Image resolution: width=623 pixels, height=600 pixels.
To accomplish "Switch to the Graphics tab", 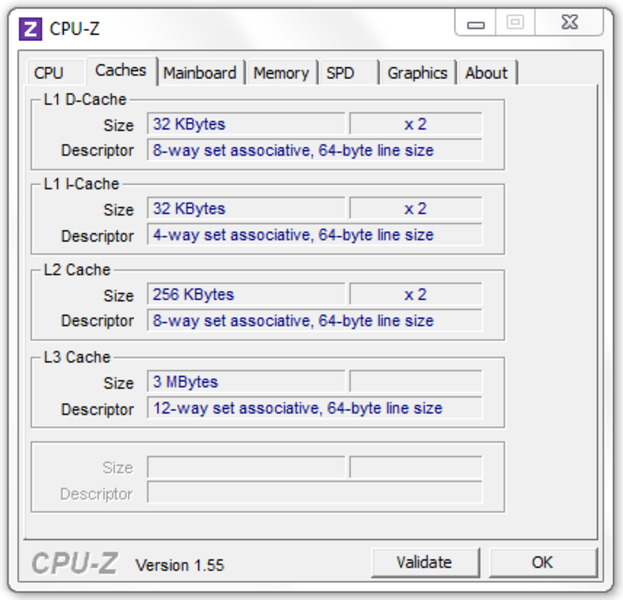I will [417, 73].
